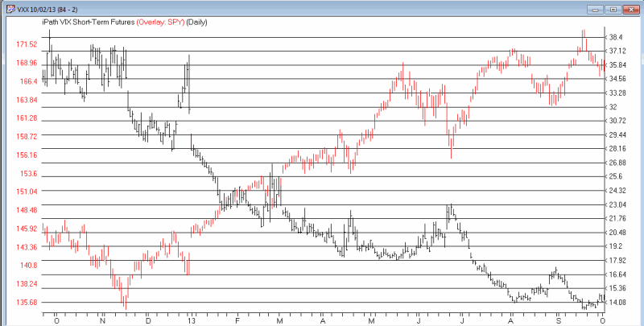Click the (Daily) timeframe label
644x326 pixels.
pos(196,23)
